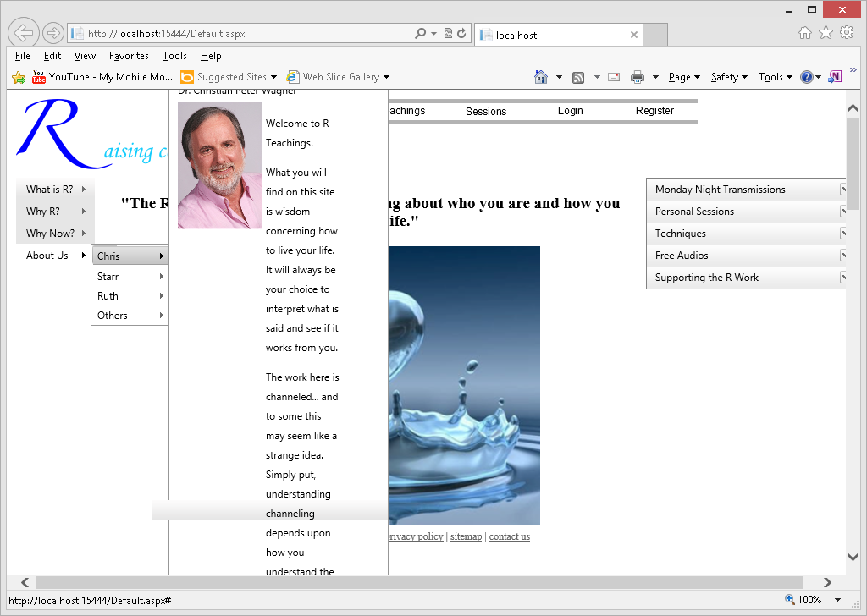Open Web Slice Gallery favorite
This screenshot has width=867, height=616.
(x=338, y=77)
